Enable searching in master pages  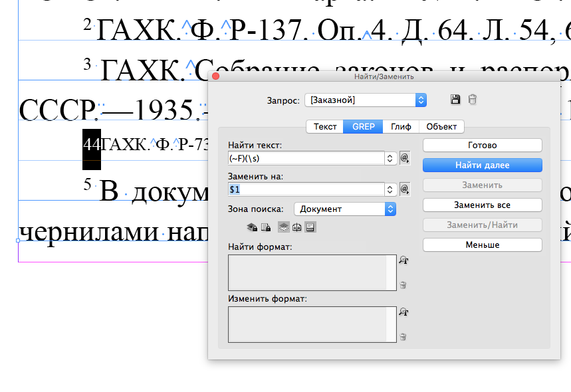coord(297,226)
